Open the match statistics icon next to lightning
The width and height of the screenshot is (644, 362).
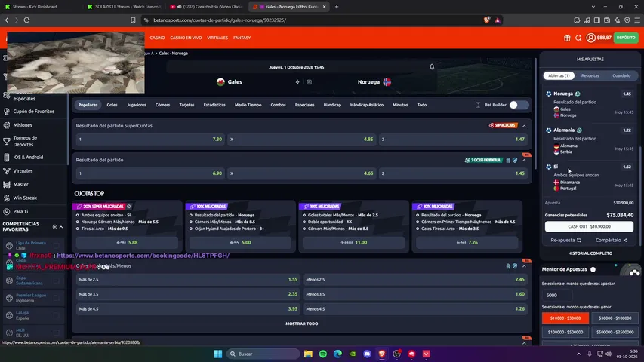(x=309, y=82)
